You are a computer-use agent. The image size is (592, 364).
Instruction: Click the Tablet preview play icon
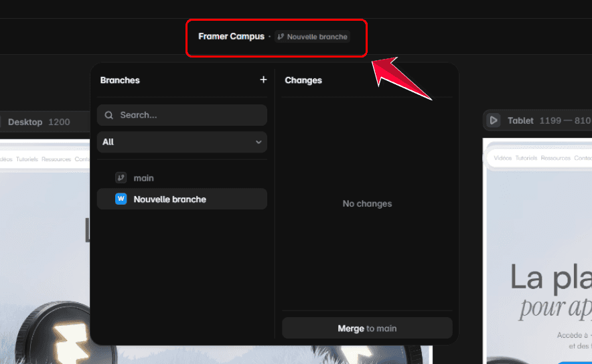(494, 120)
